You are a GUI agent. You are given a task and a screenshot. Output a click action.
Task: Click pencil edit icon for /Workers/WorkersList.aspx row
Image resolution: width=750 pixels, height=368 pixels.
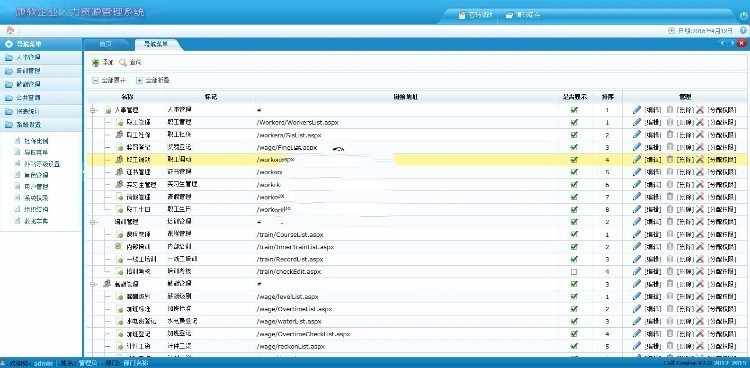[636, 123]
